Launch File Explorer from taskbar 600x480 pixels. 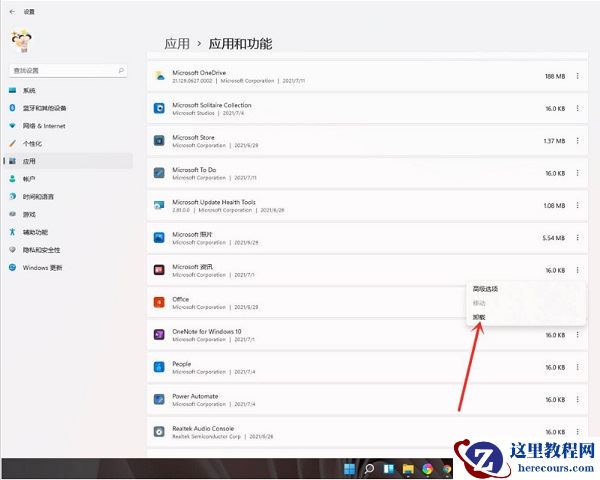pos(408,469)
